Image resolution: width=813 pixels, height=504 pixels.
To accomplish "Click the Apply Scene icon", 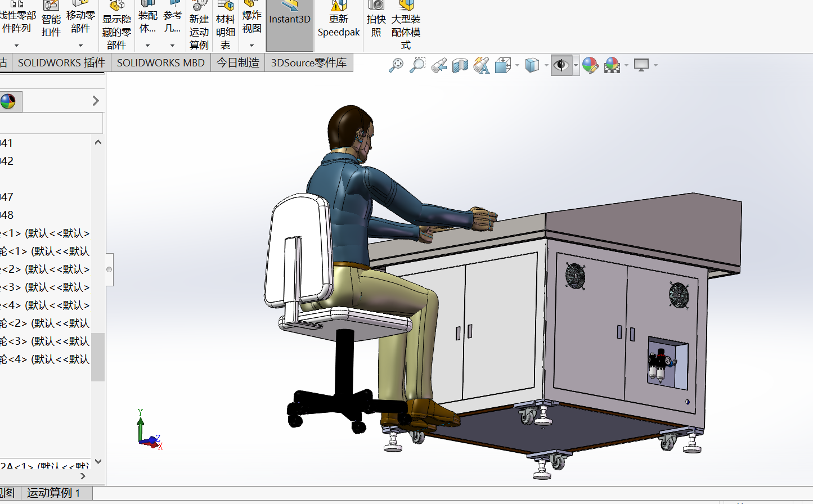I will pos(612,65).
